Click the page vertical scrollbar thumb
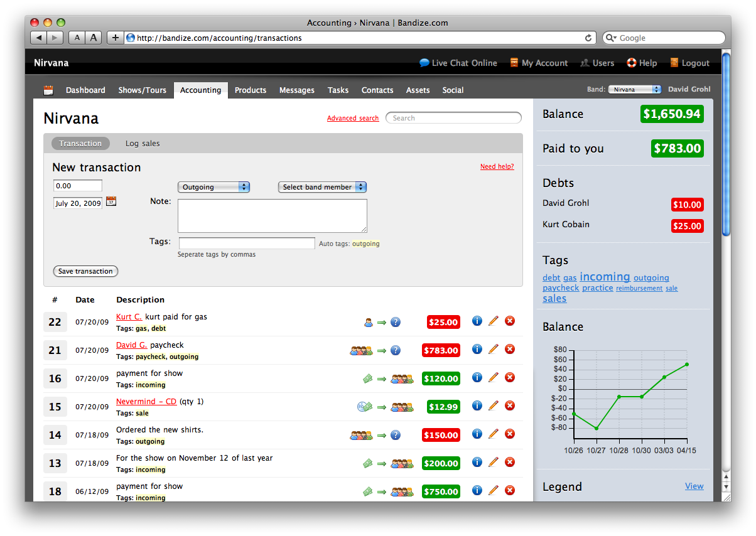 [x=726, y=144]
